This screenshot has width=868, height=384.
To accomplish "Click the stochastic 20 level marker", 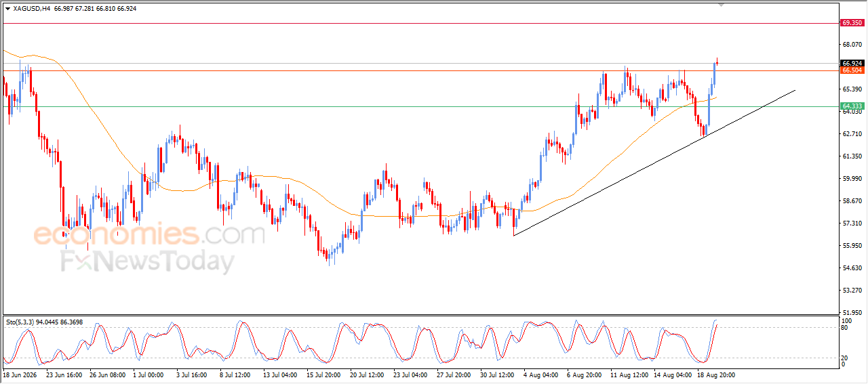I will pyautogui.click(x=845, y=358).
